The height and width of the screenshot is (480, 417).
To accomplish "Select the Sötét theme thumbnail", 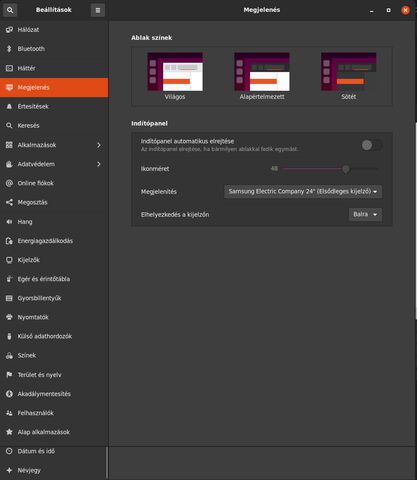I will pyautogui.click(x=349, y=72).
